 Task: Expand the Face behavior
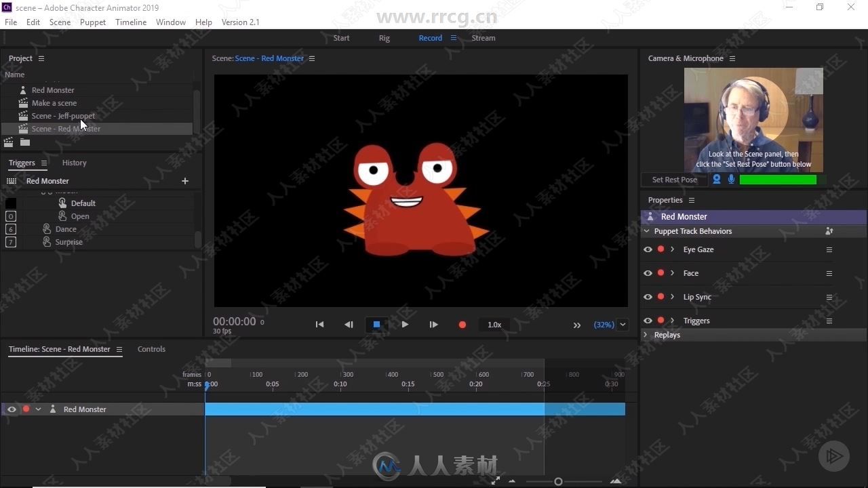point(672,273)
